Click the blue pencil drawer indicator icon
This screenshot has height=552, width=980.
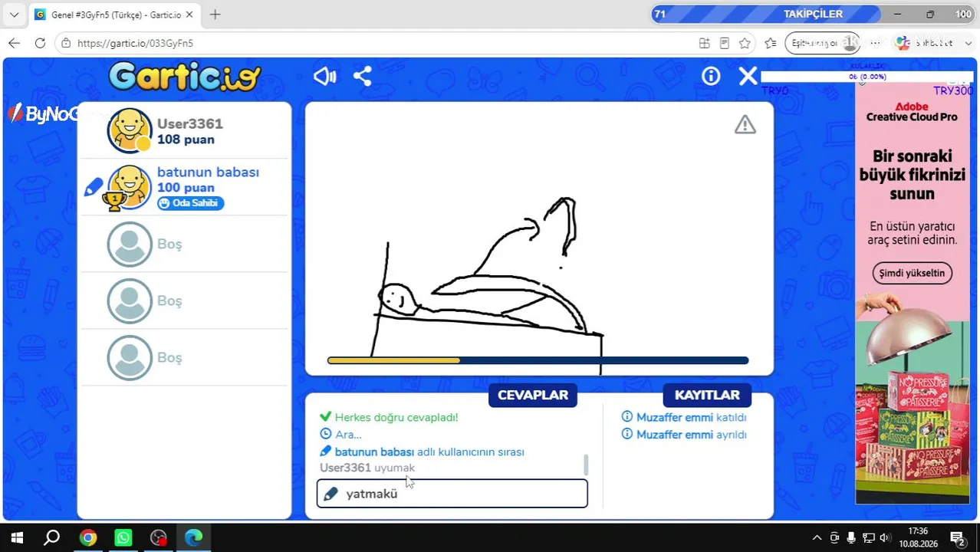click(93, 187)
